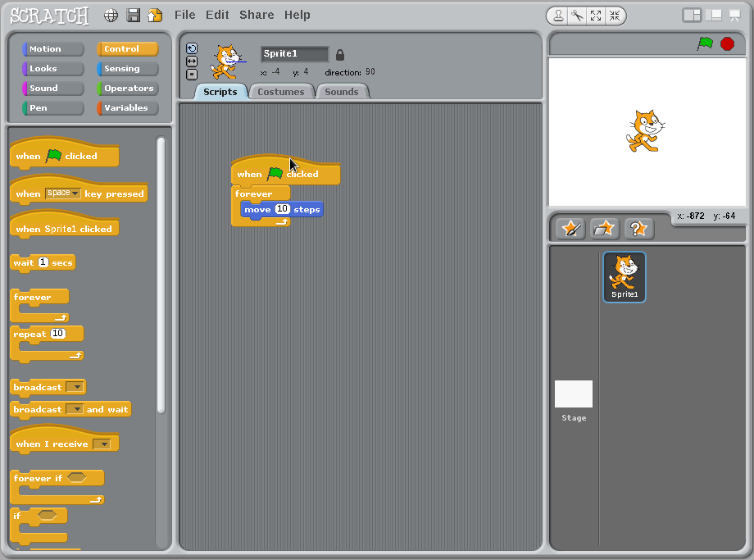The image size is (754, 560).
Task: Open the Share menu
Action: point(257,15)
